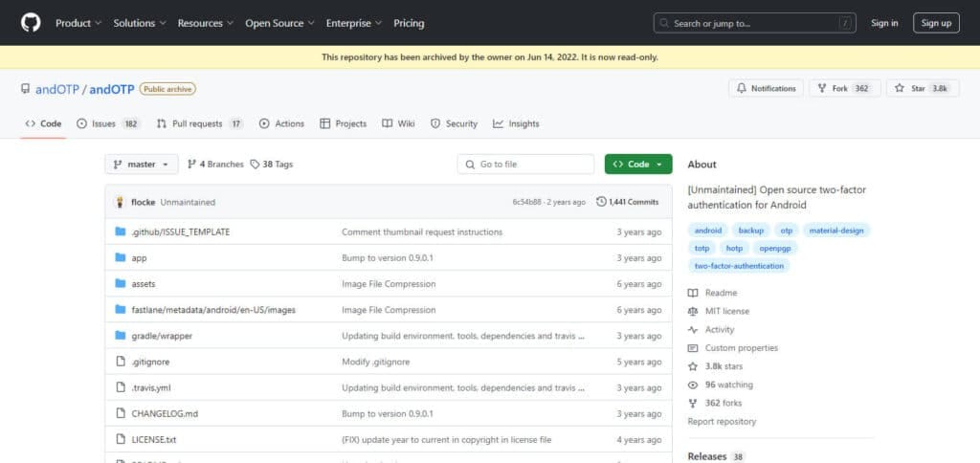Select the android topic tag
The height and width of the screenshot is (463, 980).
708,231
